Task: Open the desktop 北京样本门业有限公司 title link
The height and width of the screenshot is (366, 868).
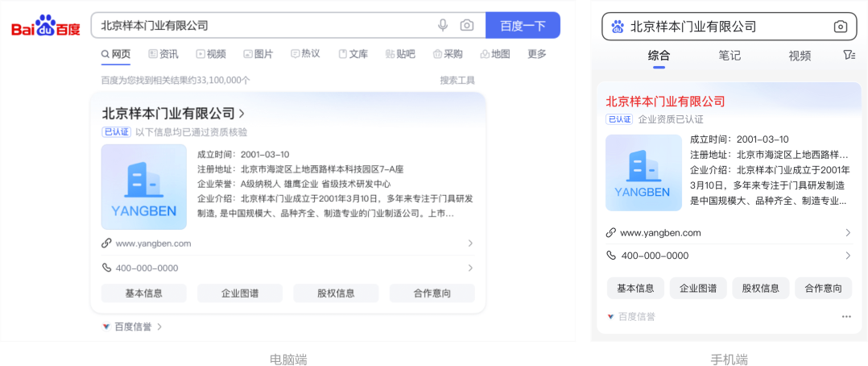Action: 168,113
